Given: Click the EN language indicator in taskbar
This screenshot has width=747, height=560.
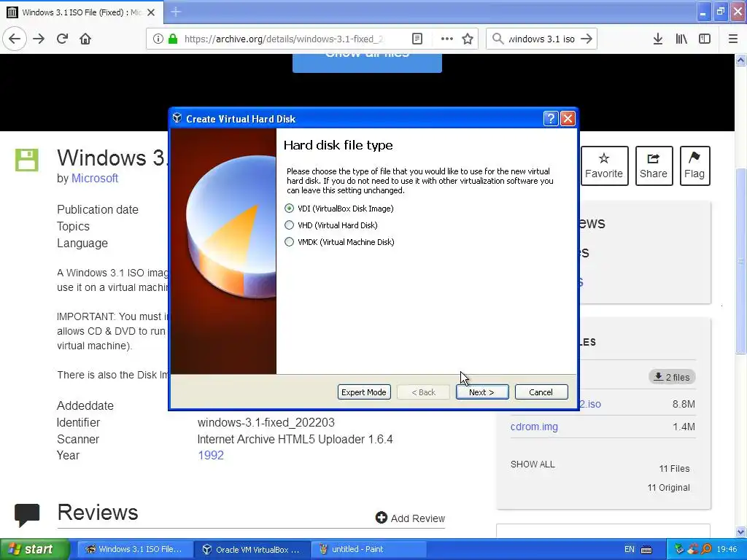Looking at the screenshot, I should [630, 549].
